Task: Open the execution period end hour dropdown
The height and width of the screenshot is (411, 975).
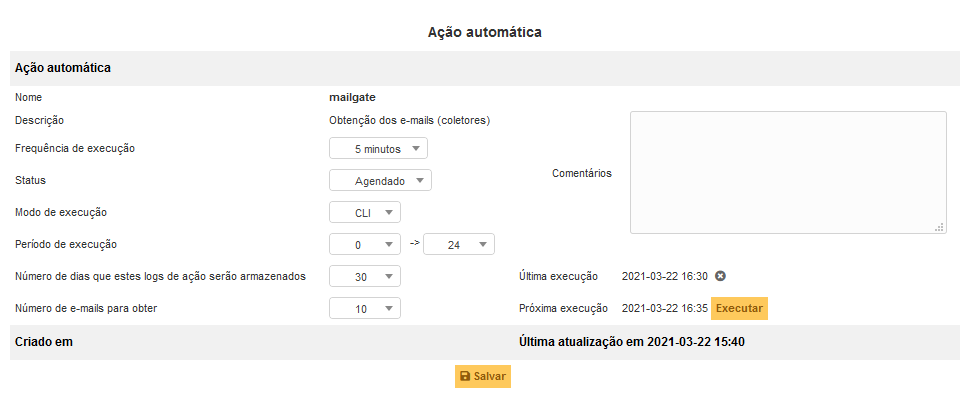Action: click(458, 244)
